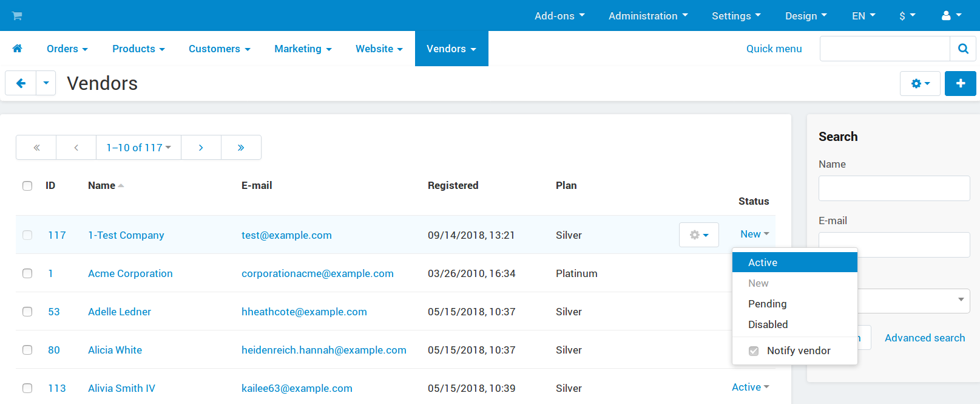Open vendor ID 117 link
The height and width of the screenshot is (404, 980).
[x=57, y=235]
